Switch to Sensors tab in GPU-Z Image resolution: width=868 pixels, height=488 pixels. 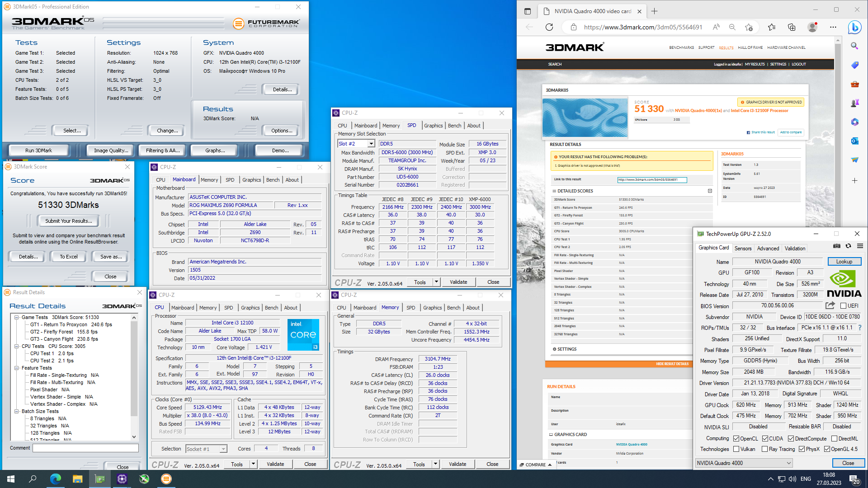(743, 249)
